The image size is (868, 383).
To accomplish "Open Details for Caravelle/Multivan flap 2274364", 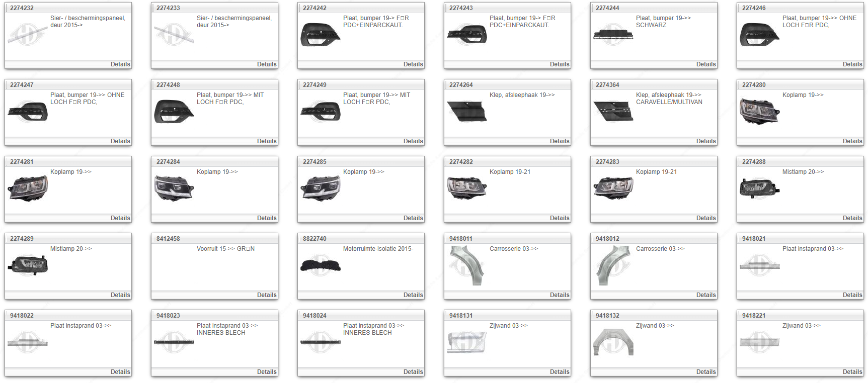I will 706,141.
